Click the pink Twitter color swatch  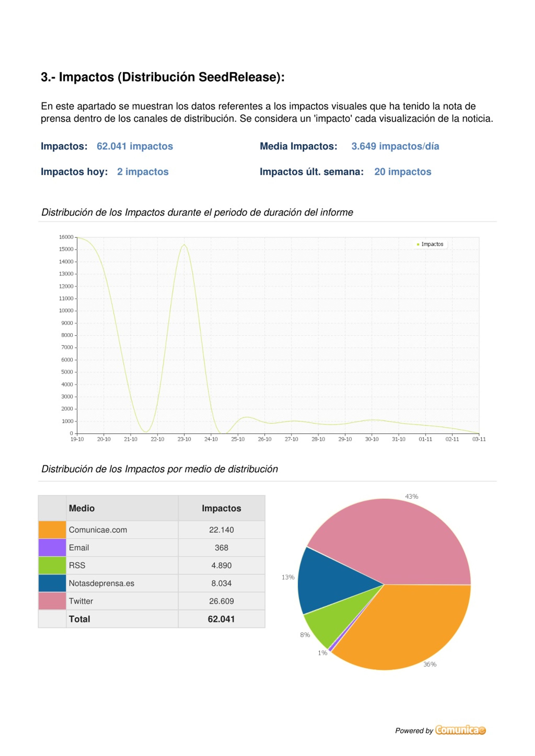(52, 601)
